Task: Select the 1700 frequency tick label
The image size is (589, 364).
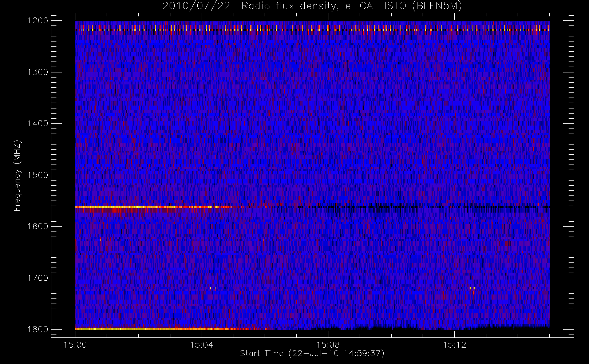Action: pos(38,278)
